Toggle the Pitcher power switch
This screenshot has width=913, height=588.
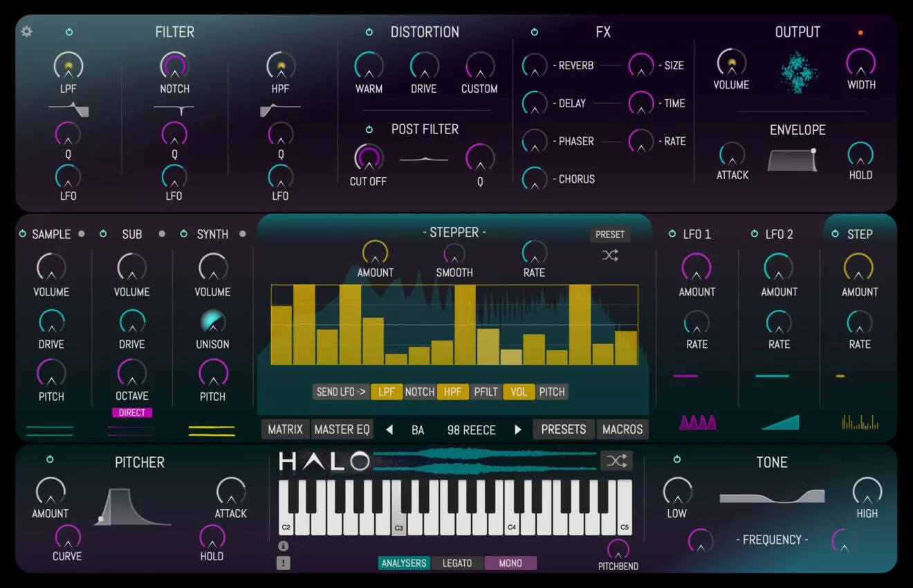point(50,459)
